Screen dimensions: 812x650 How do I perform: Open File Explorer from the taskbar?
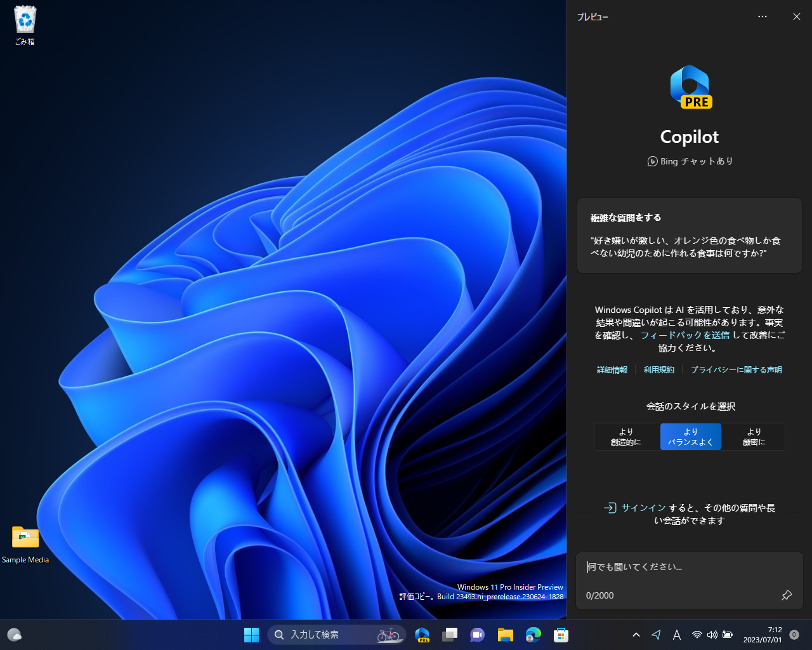click(x=505, y=634)
